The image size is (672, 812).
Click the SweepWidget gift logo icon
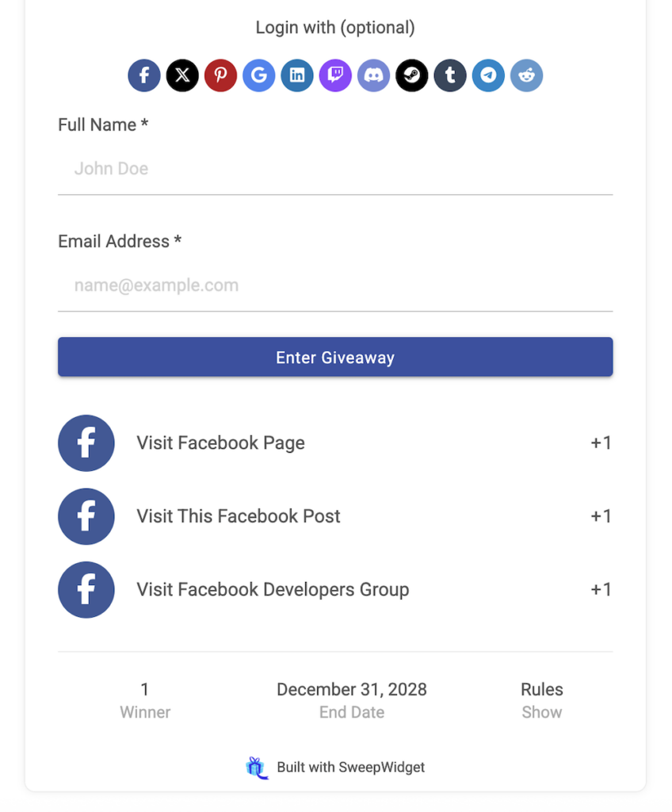[257, 768]
